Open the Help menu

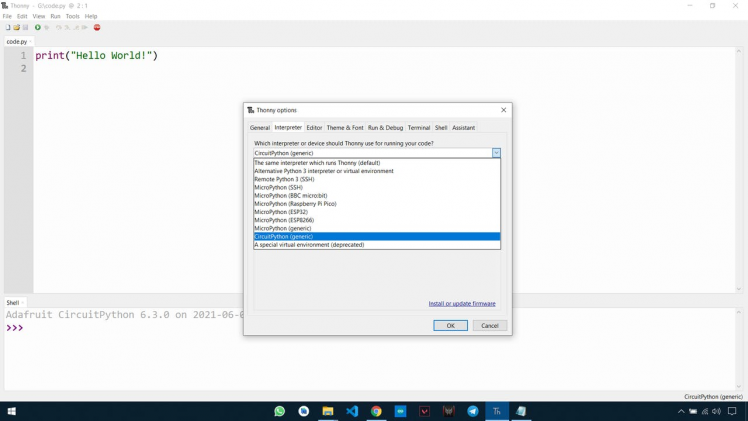point(91,16)
